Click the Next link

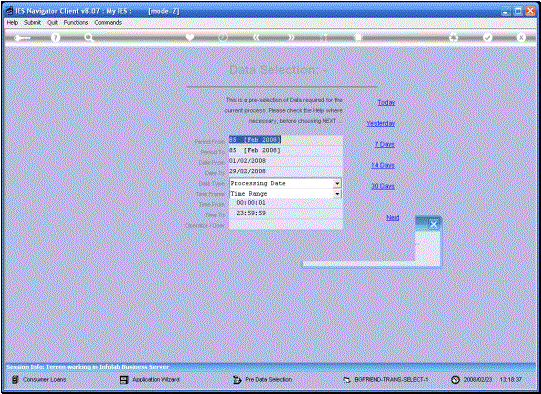click(x=393, y=217)
